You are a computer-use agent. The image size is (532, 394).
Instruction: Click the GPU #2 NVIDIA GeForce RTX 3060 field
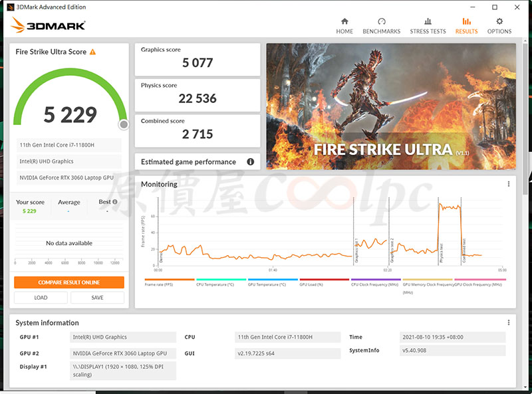123,353
